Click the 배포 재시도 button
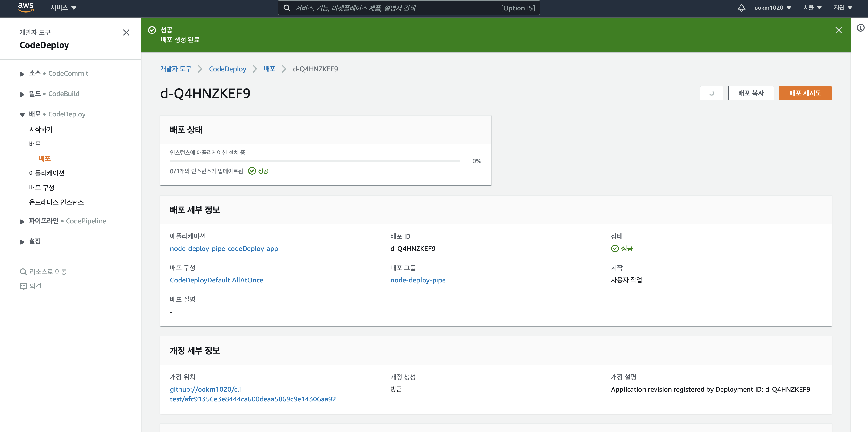 pyautogui.click(x=805, y=93)
